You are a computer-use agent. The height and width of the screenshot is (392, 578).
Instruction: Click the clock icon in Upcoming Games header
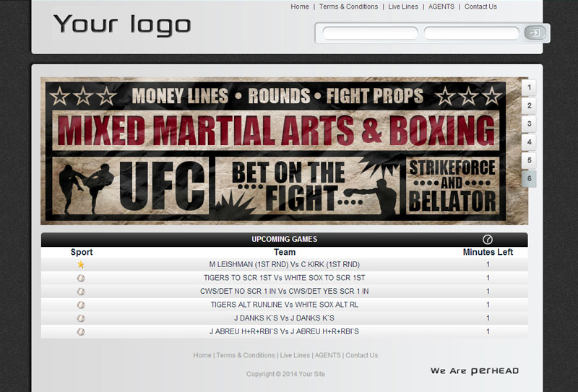[x=487, y=240]
